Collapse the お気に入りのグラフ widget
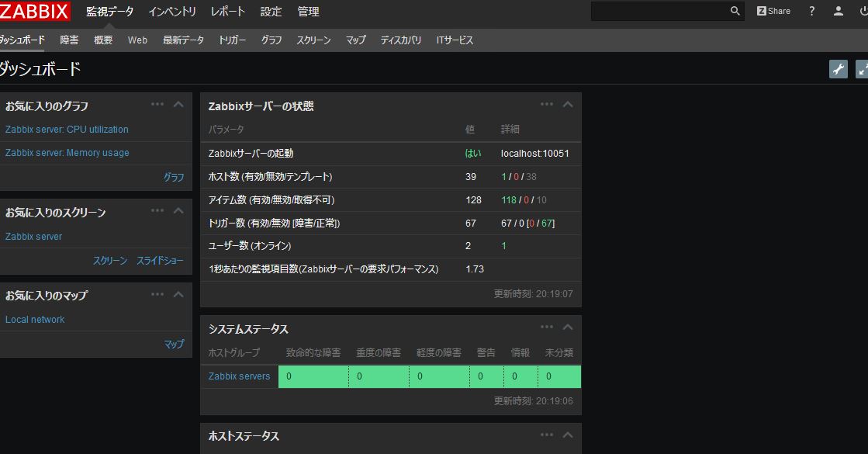The height and width of the screenshot is (454, 868). pyautogui.click(x=178, y=103)
